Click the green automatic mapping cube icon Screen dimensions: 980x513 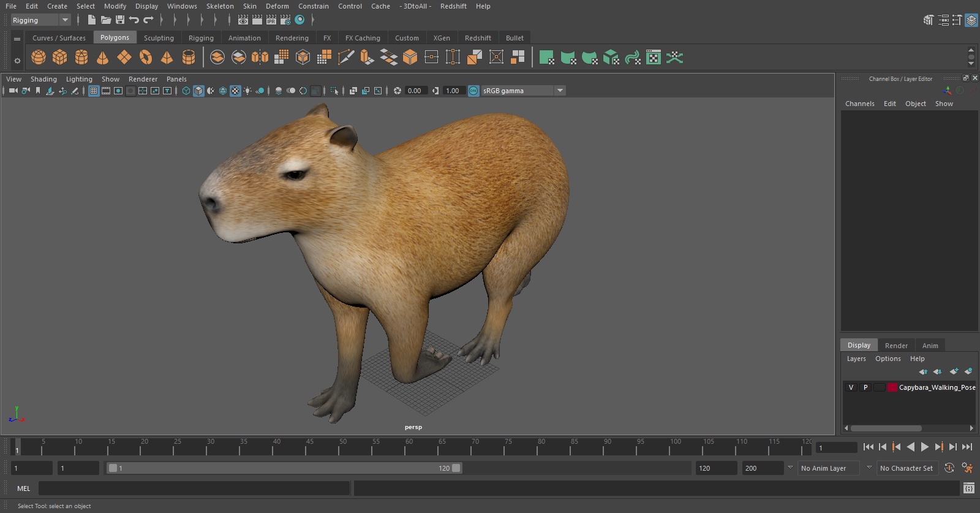(x=611, y=58)
